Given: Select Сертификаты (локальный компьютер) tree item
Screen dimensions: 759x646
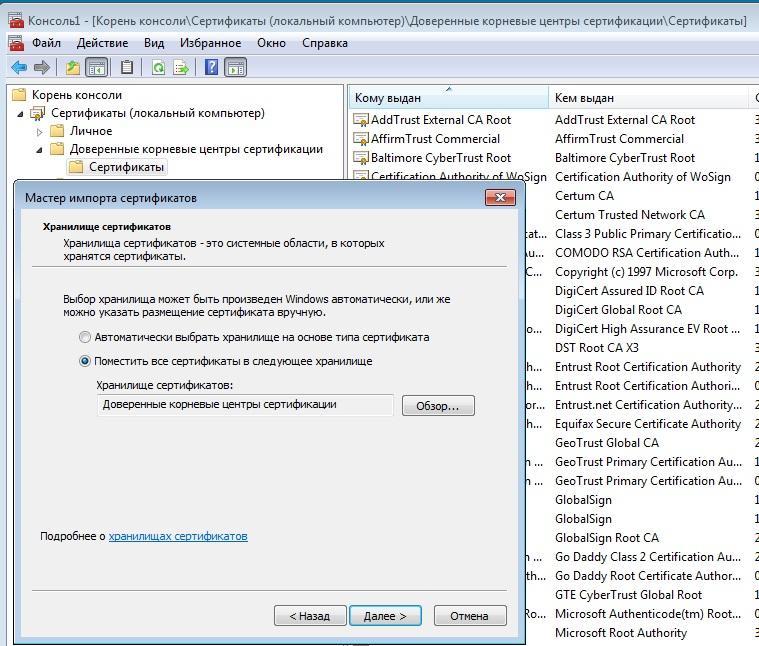Looking at the screenshot, I should (x=157, y=113).
